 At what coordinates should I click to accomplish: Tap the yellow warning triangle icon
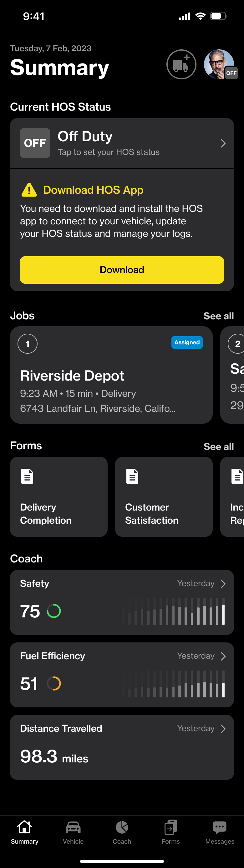(x=29, y=190)
